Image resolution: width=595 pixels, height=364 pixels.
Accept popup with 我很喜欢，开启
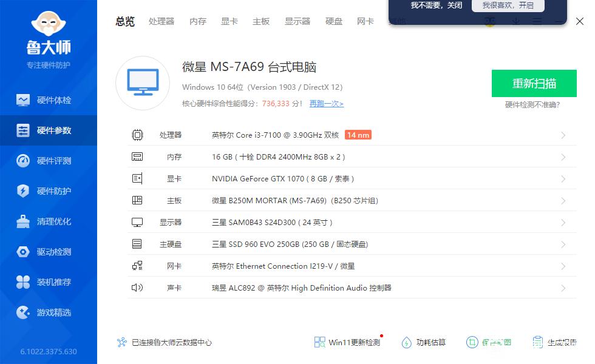click(x=508, y=5)
